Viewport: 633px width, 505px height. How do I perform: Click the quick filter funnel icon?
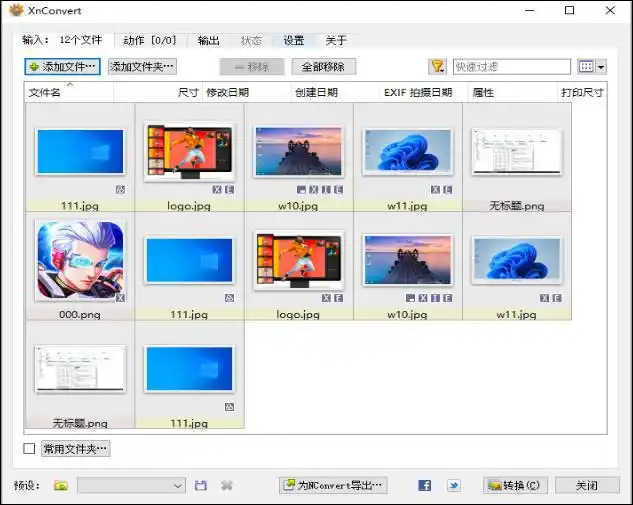tap(437, 67)
